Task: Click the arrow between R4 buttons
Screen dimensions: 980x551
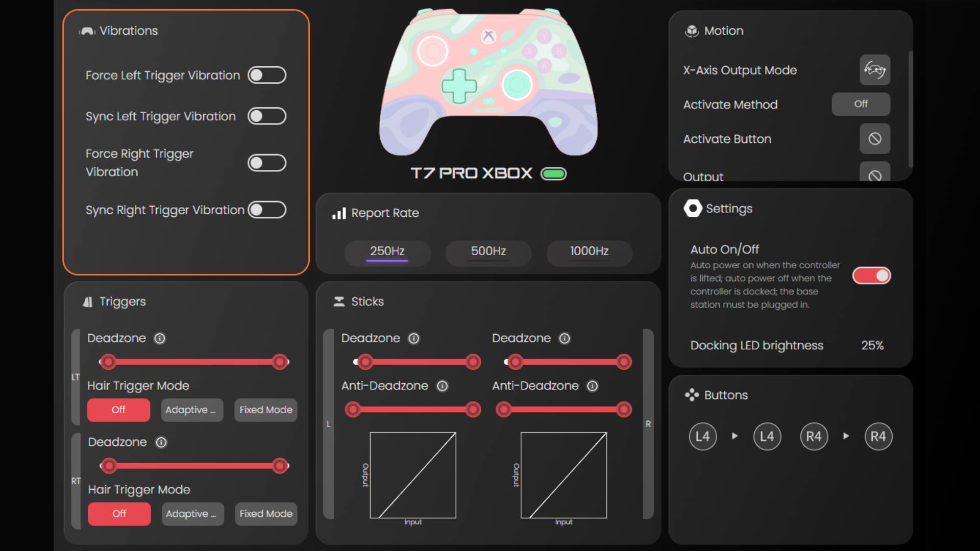Action: tap(846, 436)
